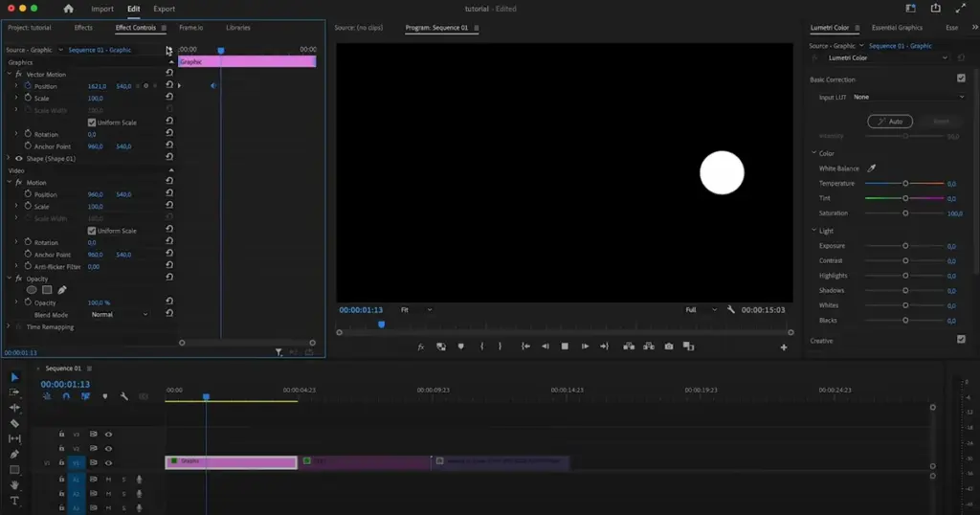Activate the Slip tool
Screen dimensions: 980x515
pyautogui.click(x=14, y=438)
